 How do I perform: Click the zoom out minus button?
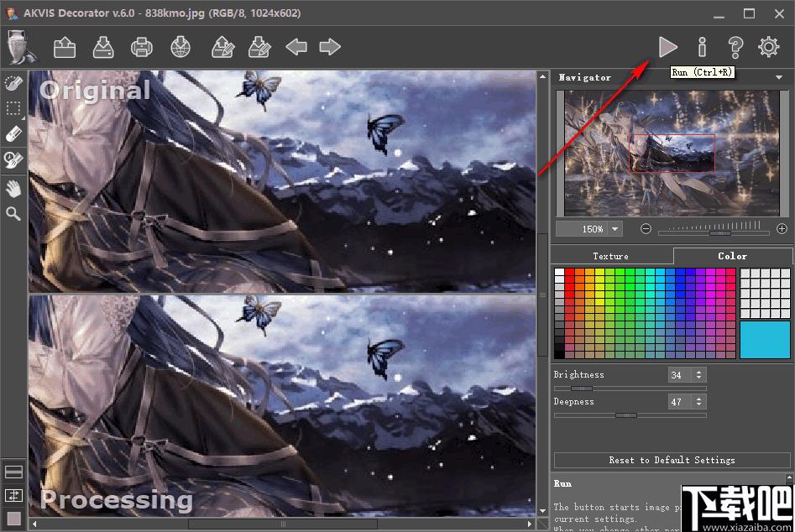pyautogui.click(x=646, y=229)
